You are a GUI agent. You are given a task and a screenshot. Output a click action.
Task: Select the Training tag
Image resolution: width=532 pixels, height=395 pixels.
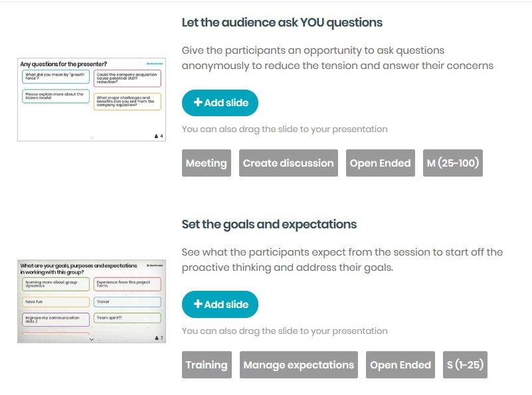coord(207,365)
